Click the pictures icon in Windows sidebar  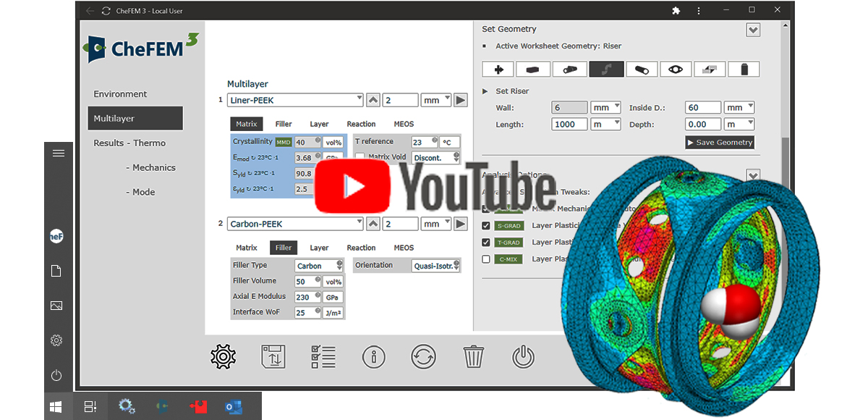[56, 306]
